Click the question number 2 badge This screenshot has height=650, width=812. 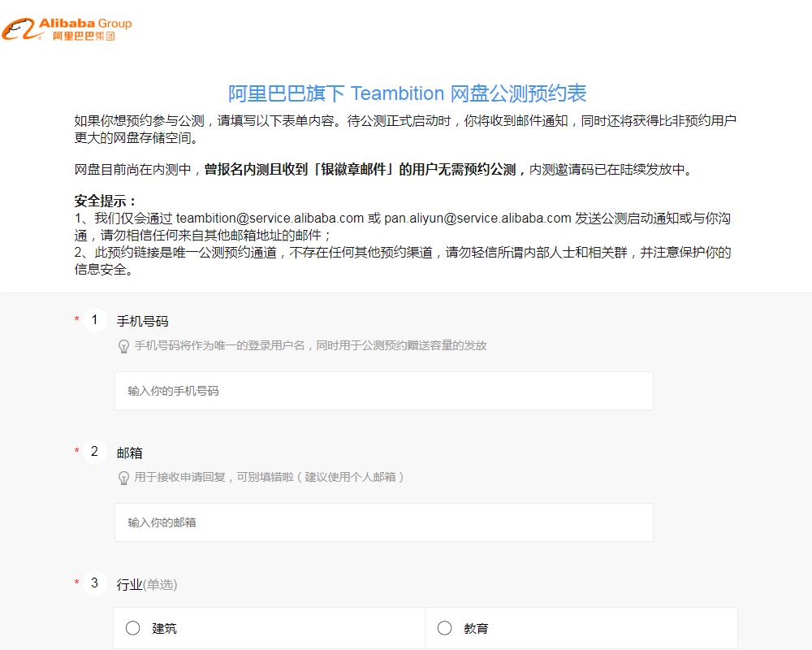95,452
